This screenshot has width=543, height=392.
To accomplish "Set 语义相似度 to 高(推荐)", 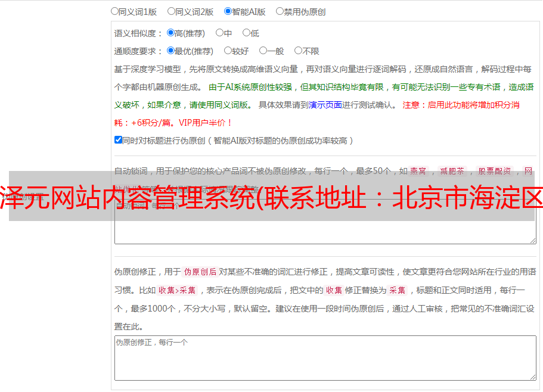I will (x=170, y=33).
